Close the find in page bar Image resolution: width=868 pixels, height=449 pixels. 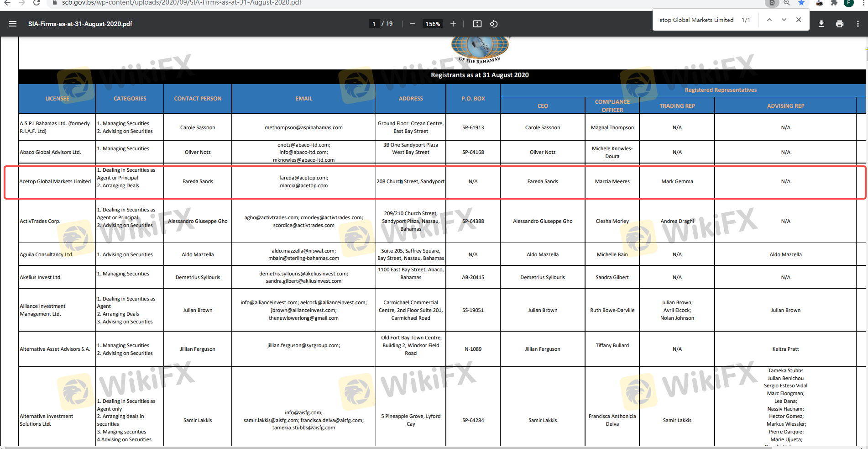coord(798,20)
